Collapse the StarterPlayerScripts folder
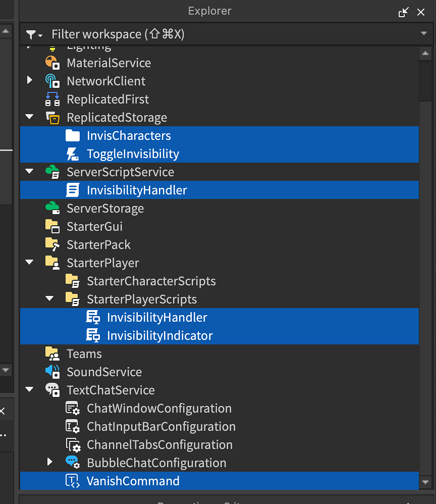Screen dimensions: 436x504 click(48, 298)
